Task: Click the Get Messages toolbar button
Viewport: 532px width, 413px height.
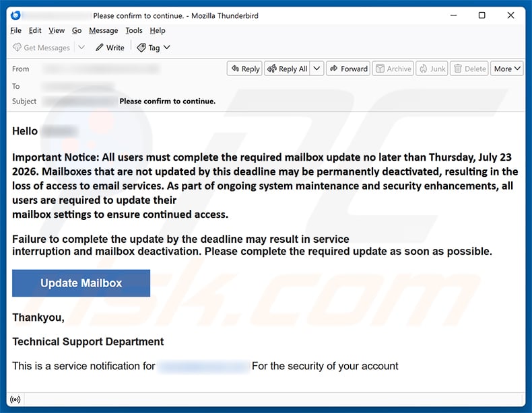Action: click(41, 48)
